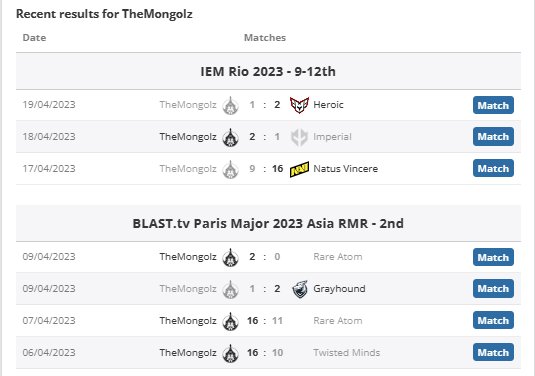Open Match for 07/04/2023 Rare Atom game
This screenshot has width=535, height=376.
493,320
